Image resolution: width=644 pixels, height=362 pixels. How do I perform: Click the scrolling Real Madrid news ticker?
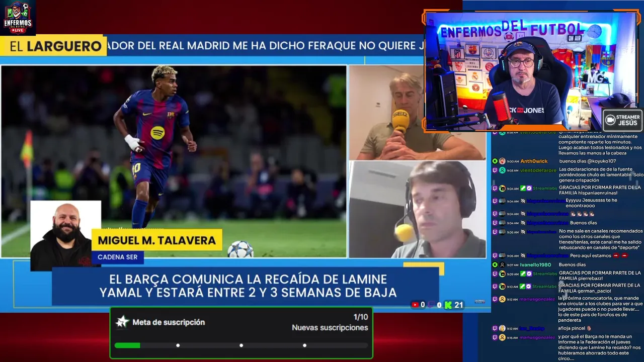264,46
